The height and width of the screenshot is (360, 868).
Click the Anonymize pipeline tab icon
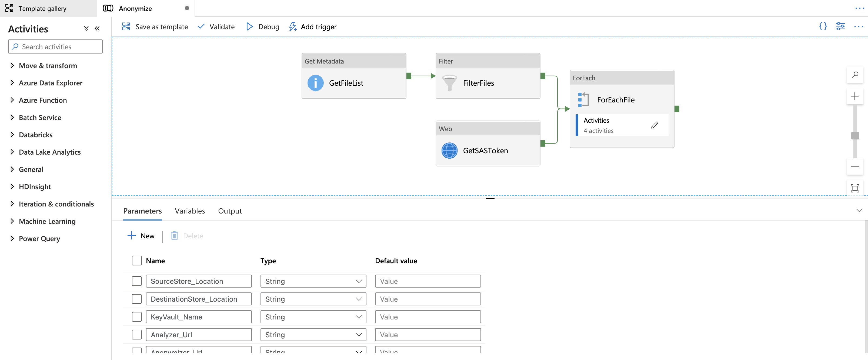click(x=108, y=8)
